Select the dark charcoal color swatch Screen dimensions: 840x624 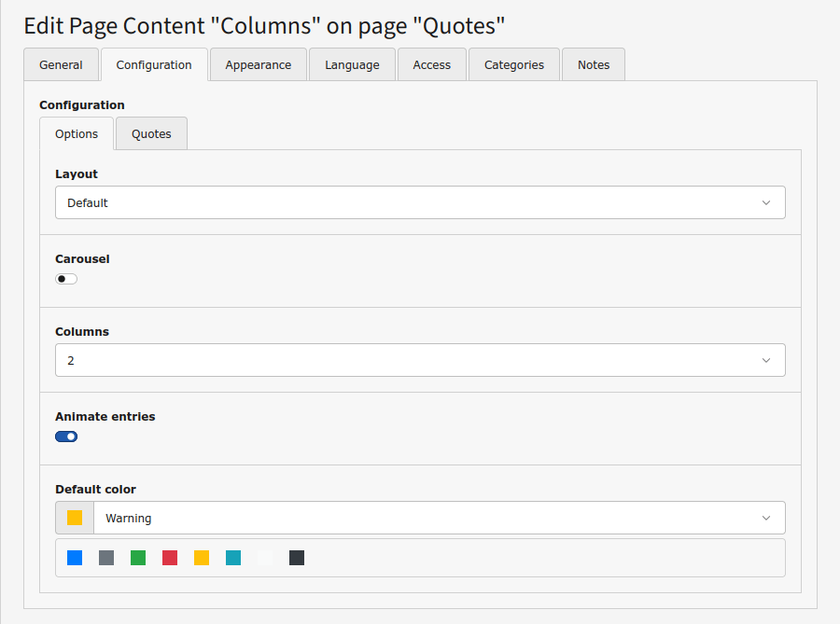297,558
